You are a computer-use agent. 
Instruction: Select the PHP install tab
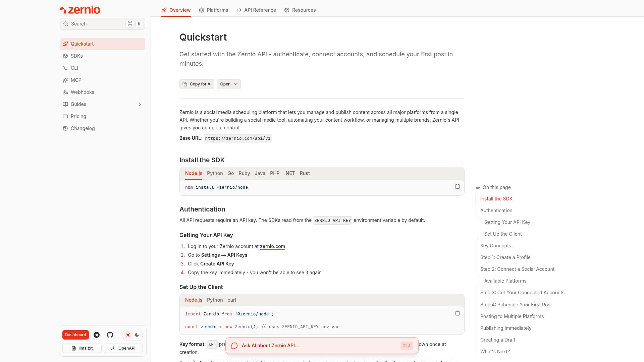275,173
